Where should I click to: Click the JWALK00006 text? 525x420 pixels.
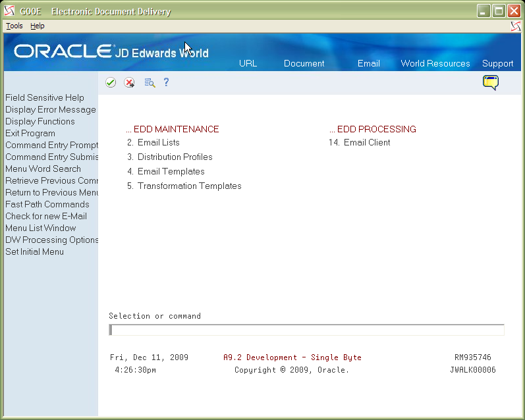point(473,370)
